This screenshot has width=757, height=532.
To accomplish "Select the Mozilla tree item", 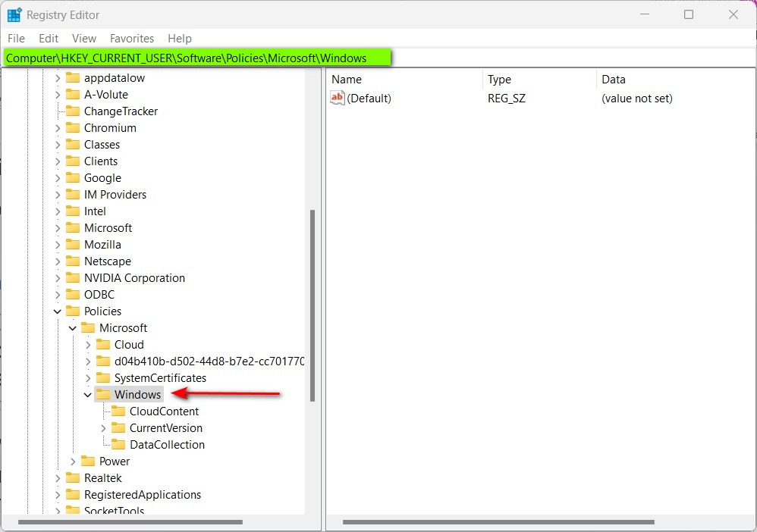I will [102, 245].
